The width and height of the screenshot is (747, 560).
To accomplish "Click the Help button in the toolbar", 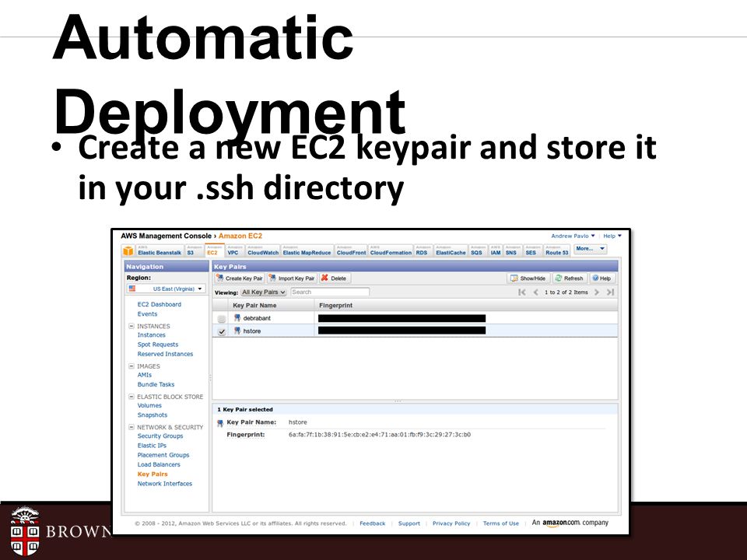I will click(601, 278).
